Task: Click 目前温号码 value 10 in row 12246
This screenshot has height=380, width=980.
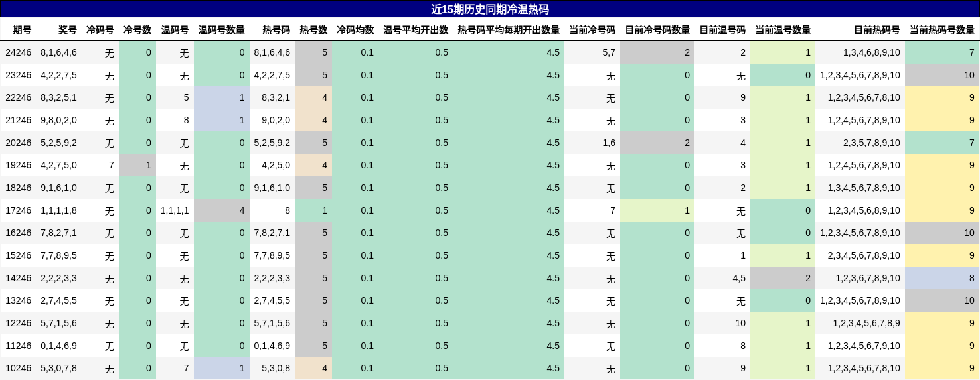Action: (740, 323)
